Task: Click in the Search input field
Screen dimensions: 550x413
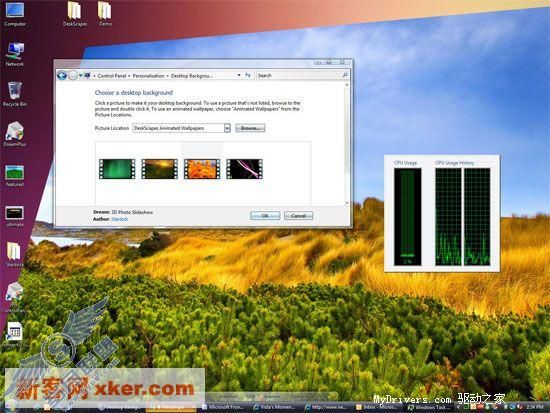Action: [299, 75]
